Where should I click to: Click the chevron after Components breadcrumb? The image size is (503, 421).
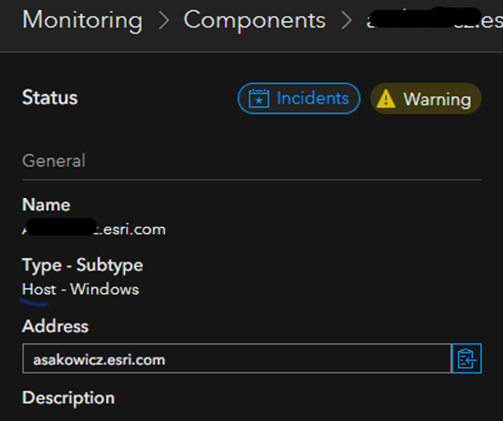[346, 20]
